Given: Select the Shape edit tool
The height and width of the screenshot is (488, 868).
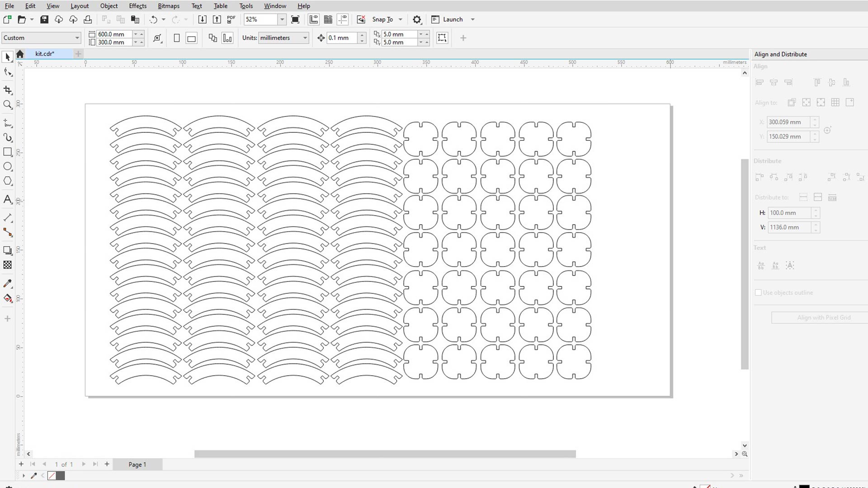Looking at the screenshot, I should (x=8, y=72).
